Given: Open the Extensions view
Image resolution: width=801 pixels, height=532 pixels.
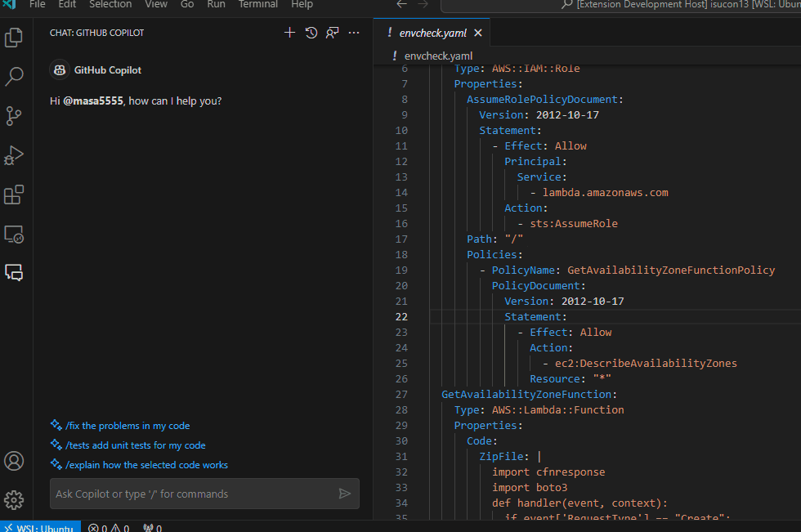Looking at the screenshot, I should [14, 194].
